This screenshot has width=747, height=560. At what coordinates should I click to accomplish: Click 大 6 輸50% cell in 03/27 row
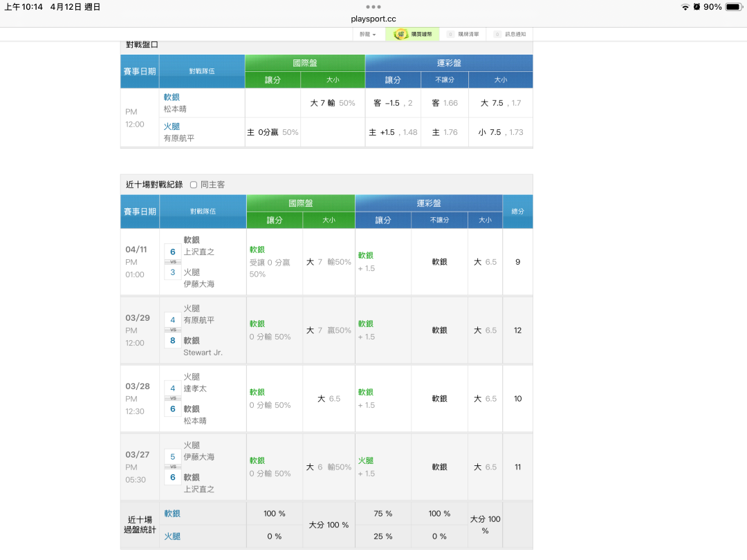point(329,467)
